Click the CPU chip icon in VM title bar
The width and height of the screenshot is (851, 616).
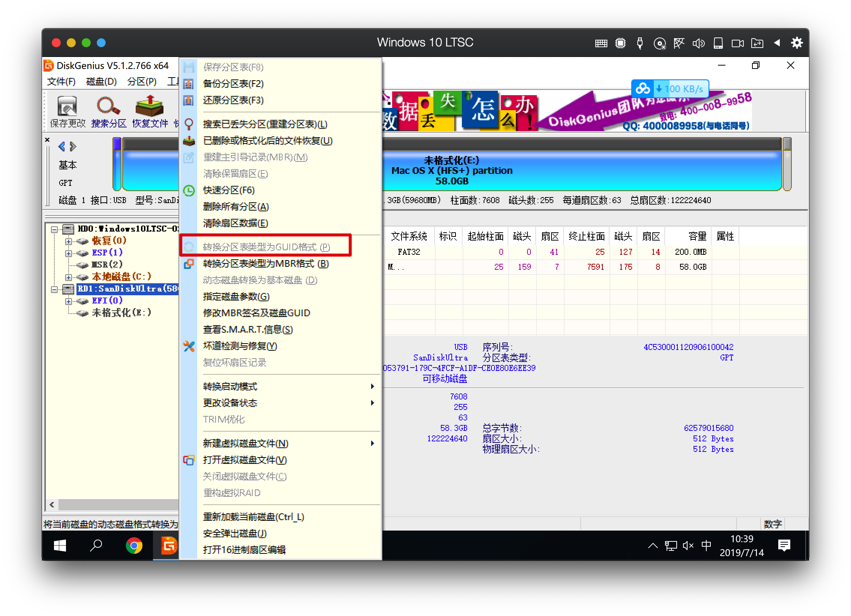620,43
